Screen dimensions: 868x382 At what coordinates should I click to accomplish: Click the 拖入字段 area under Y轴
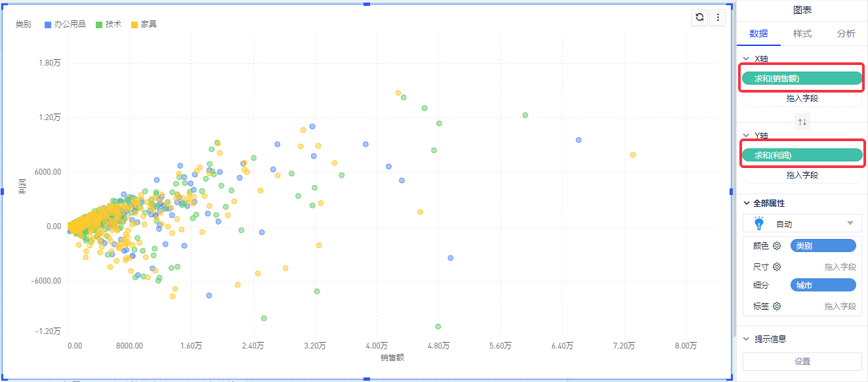point(802,175)
